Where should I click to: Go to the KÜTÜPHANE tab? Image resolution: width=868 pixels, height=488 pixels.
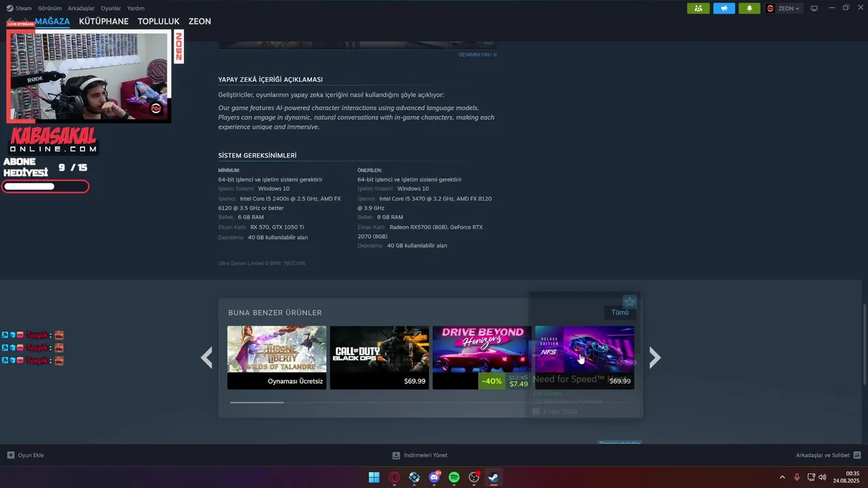104,21
